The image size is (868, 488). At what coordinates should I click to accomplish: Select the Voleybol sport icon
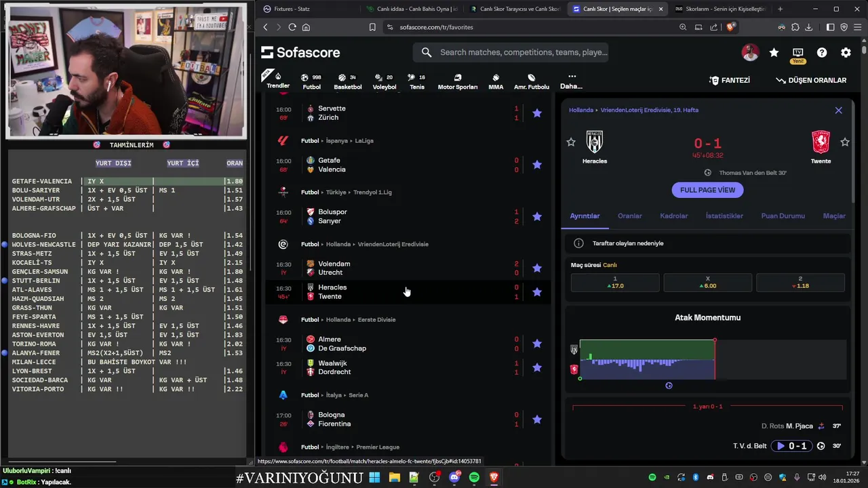click(384, 81)
